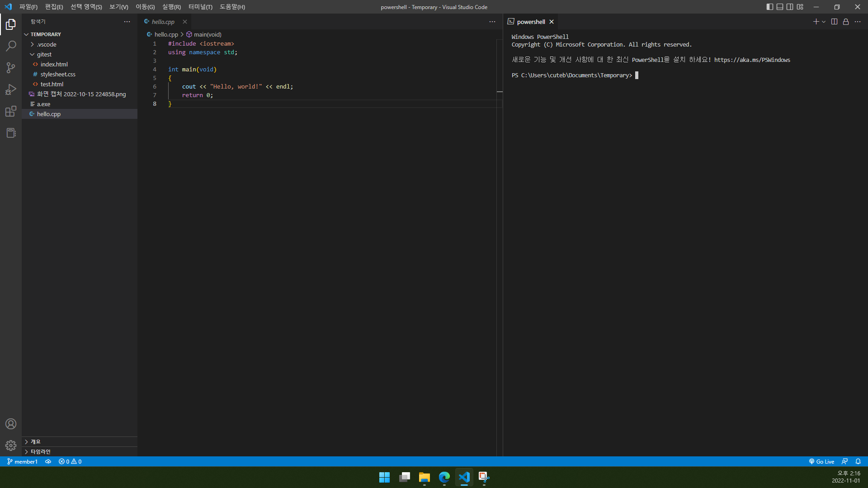Open the 파일(F) menu

[28, 7]
